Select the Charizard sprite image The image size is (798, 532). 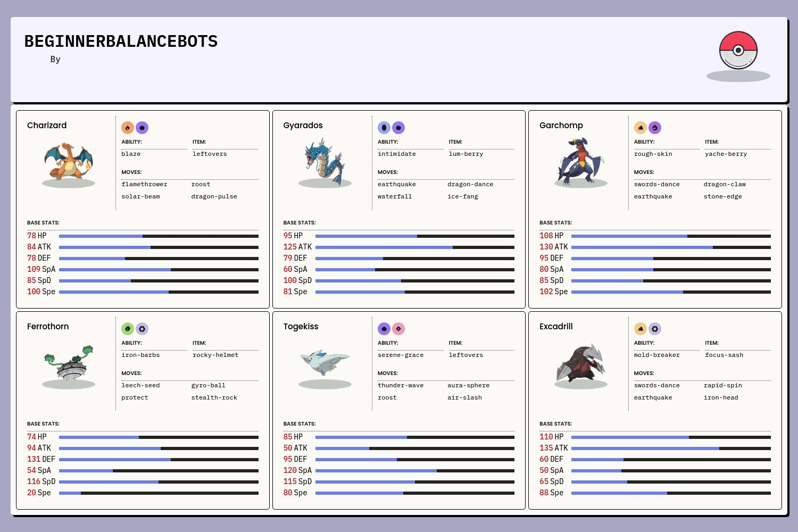tap(69, 161)
